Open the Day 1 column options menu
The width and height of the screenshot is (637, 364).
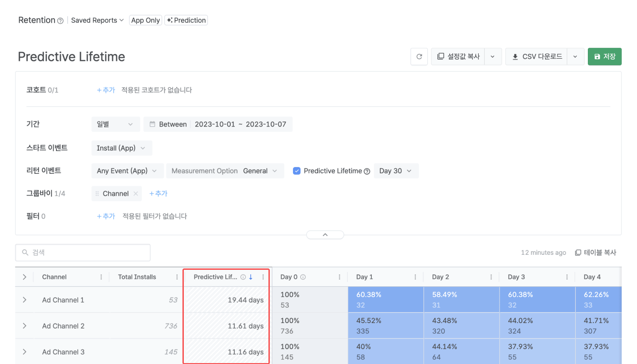point(415,277)
